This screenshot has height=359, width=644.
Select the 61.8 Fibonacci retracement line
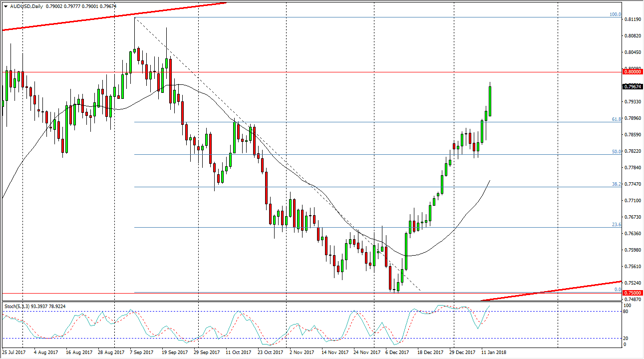[x=349, y=122]
